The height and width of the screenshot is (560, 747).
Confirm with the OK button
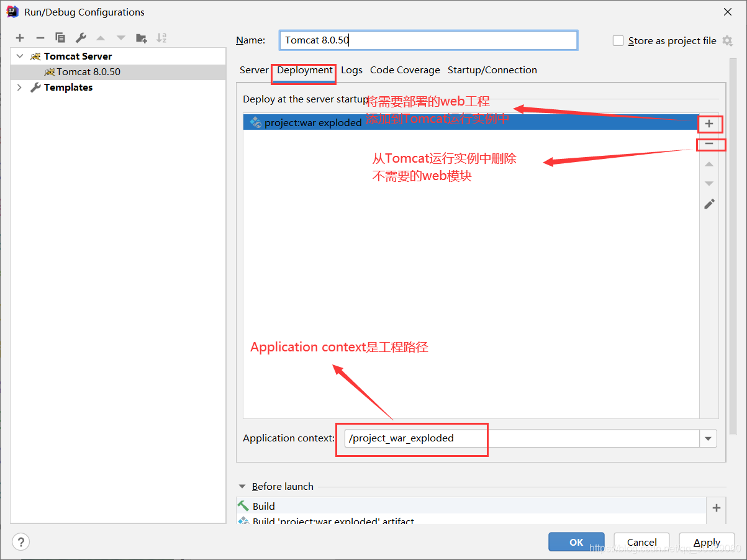[x=576, y=542]
